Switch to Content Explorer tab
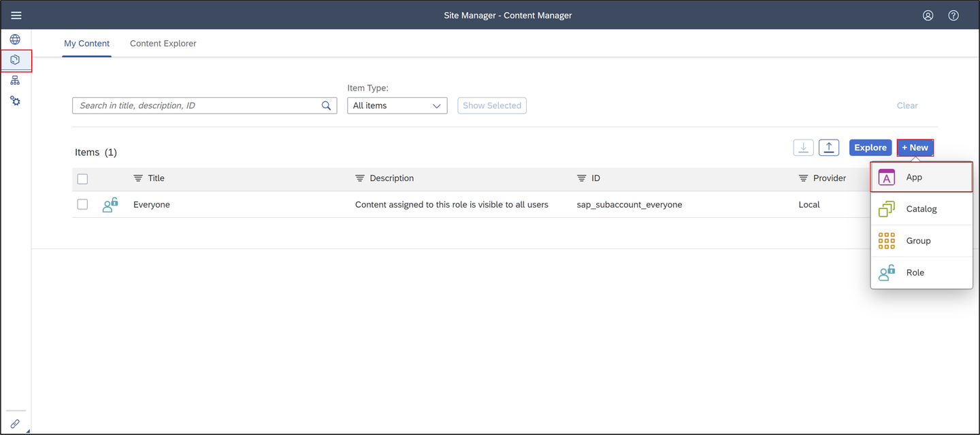This screenshot has height=435, width=980. point(163,44)
